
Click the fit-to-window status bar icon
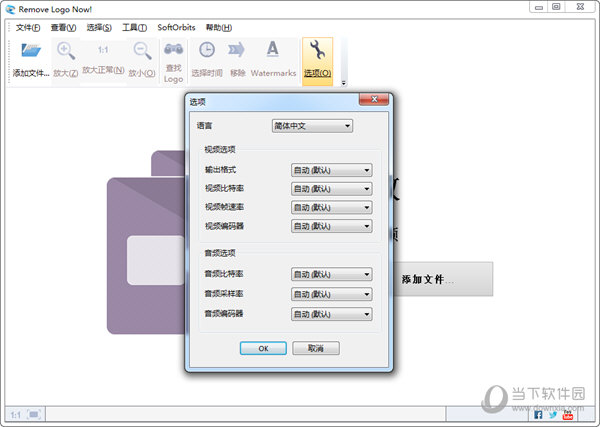pyautogui.click(x=34, y=414)
